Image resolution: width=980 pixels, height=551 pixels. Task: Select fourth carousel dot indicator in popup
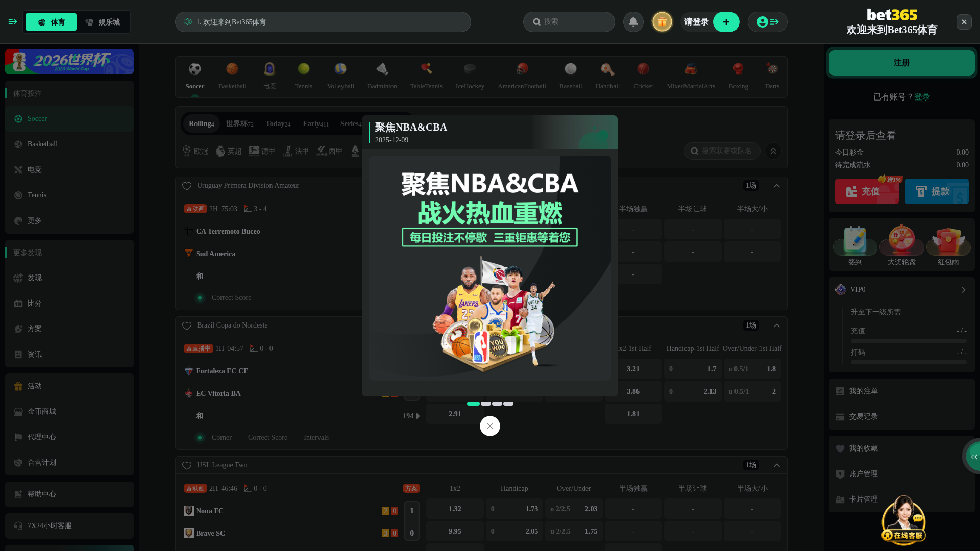[x=508, y=404]
